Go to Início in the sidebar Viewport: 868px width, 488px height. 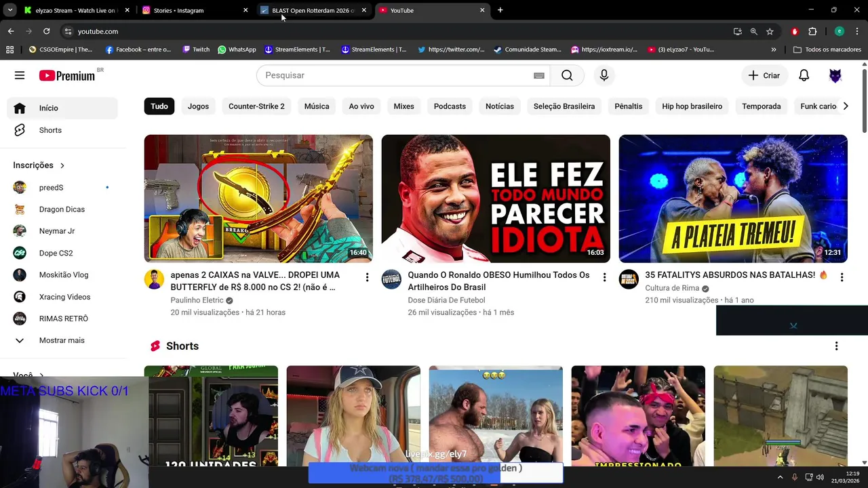[62, 108]
